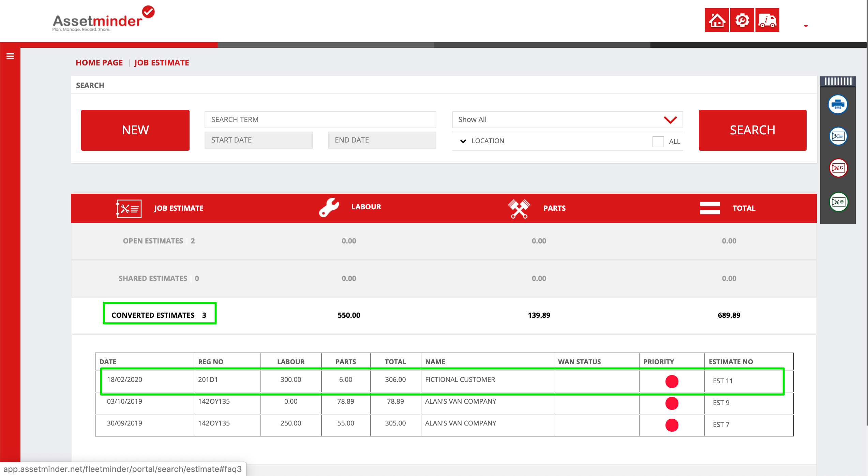Sort table by REG NO column
This screenshot has width=868, height=476.
coord(211,362)
